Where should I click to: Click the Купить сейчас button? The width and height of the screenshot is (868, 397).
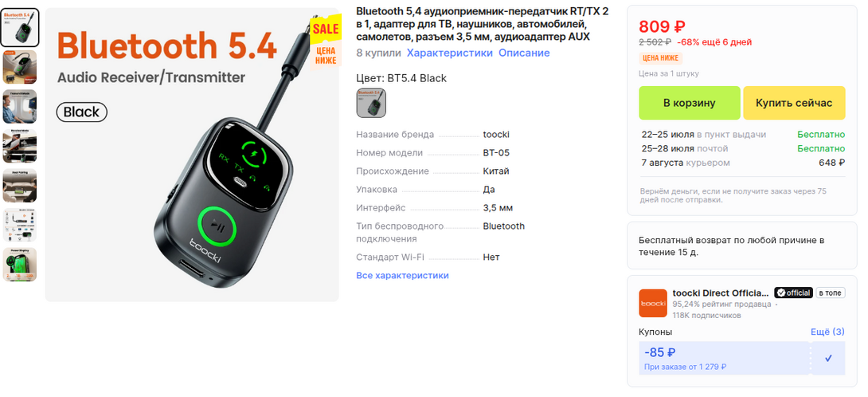[794, 103]
